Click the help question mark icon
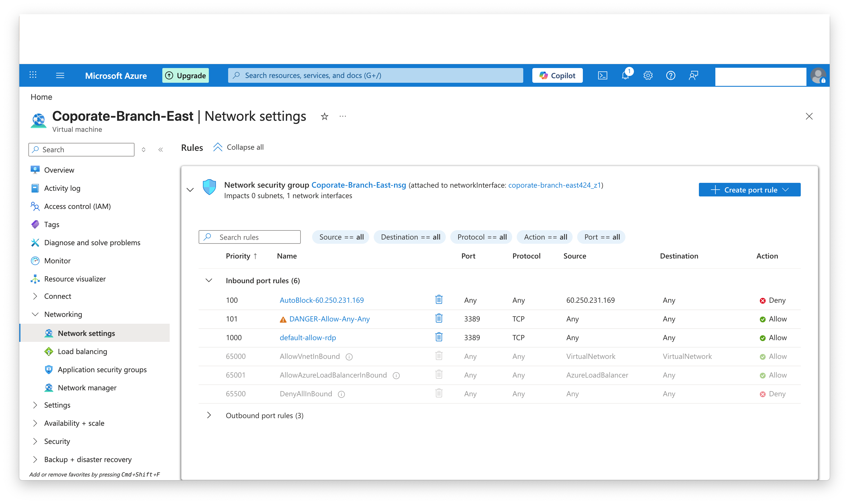This screenshot has height=504, width=849. (x=670, y=75)
